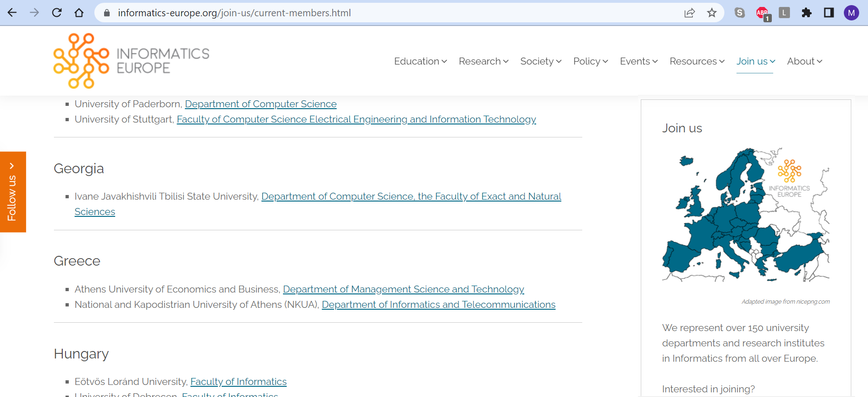Open Eötvös Loránd Faculty of Informatics link
Viewport: 868px width, 397px height.
point(238,382)
